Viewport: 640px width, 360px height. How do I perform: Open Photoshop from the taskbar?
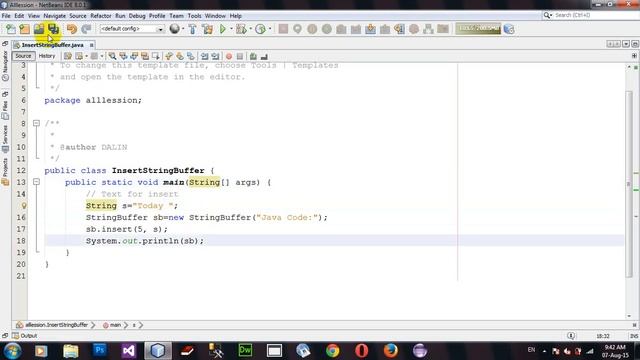(x=100, y=350)
